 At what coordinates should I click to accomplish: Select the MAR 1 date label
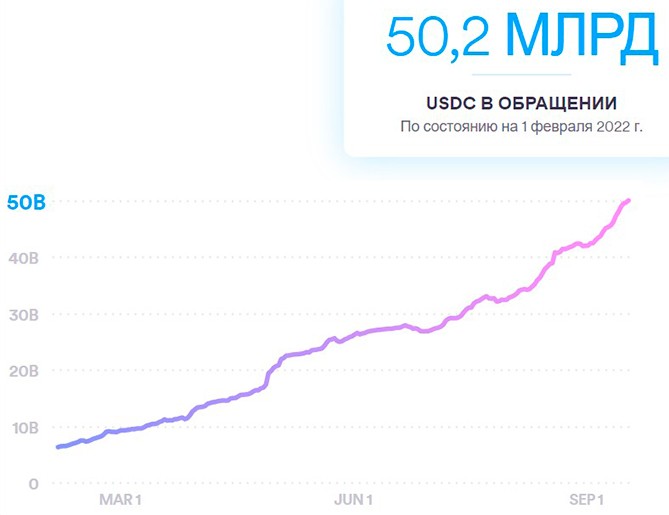[x=120, y=500]
